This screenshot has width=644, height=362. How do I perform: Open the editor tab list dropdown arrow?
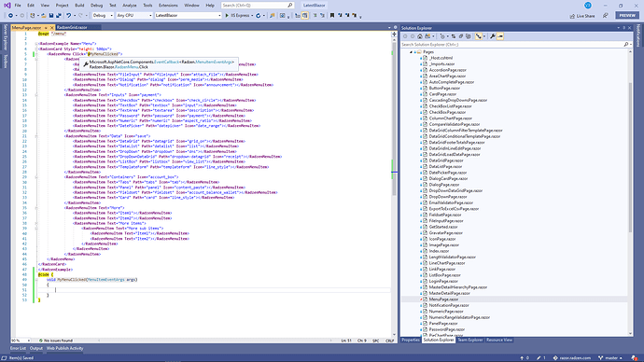pos(389,27)
